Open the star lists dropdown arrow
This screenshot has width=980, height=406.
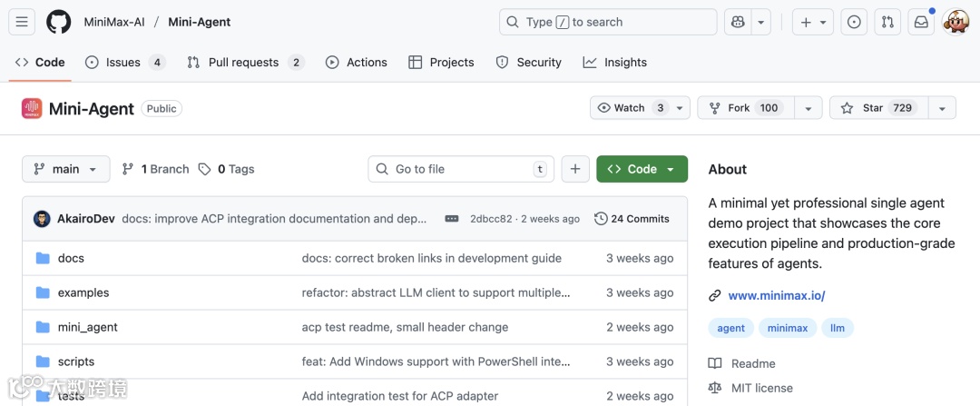click(942, 108)
